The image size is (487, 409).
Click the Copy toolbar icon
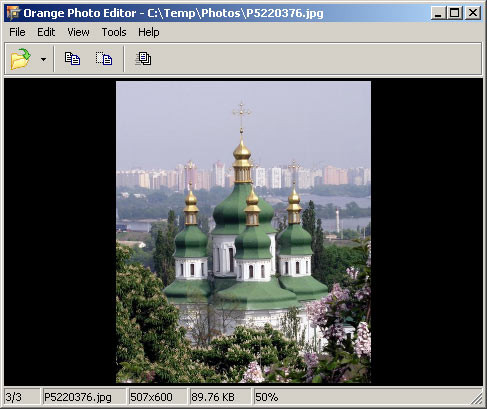(72, 59)
